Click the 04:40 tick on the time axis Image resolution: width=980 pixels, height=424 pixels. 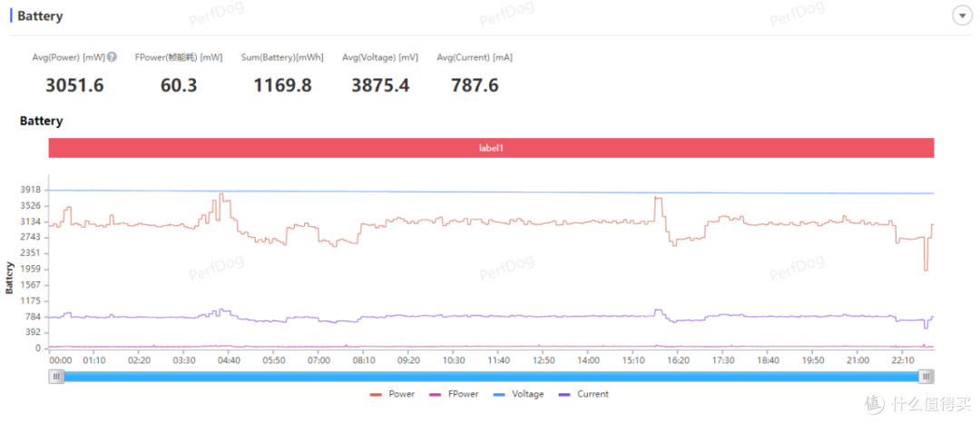click(229, 360)
